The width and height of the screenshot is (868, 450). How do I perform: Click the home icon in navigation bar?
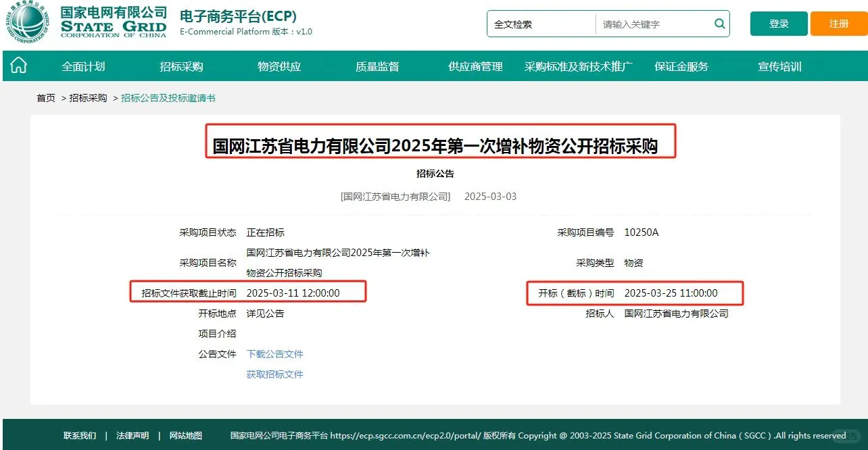click(x=19, y=66)
